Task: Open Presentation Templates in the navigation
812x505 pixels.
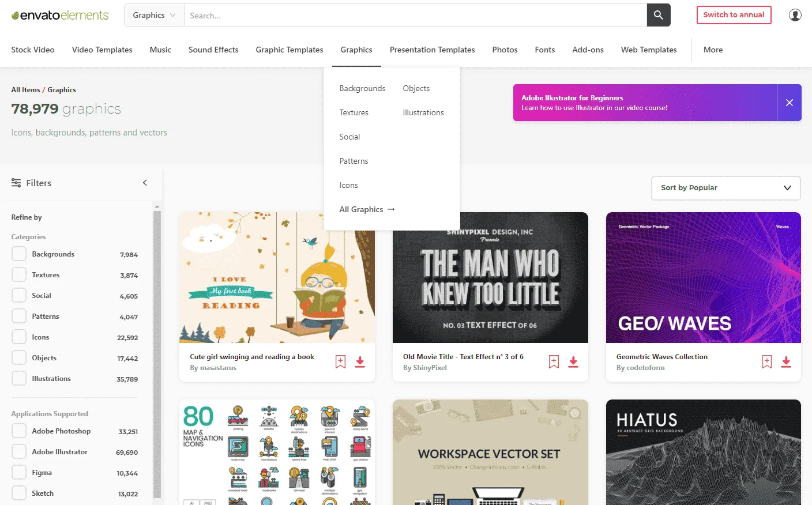Action: [x=433, y=50]
